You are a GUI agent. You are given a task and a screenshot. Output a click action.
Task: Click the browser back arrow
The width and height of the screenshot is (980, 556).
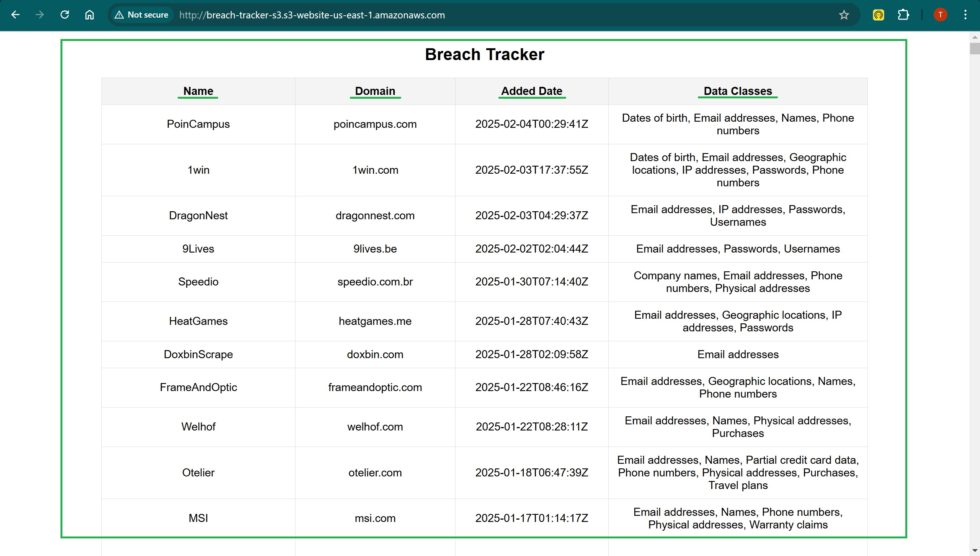click(15, 15)
